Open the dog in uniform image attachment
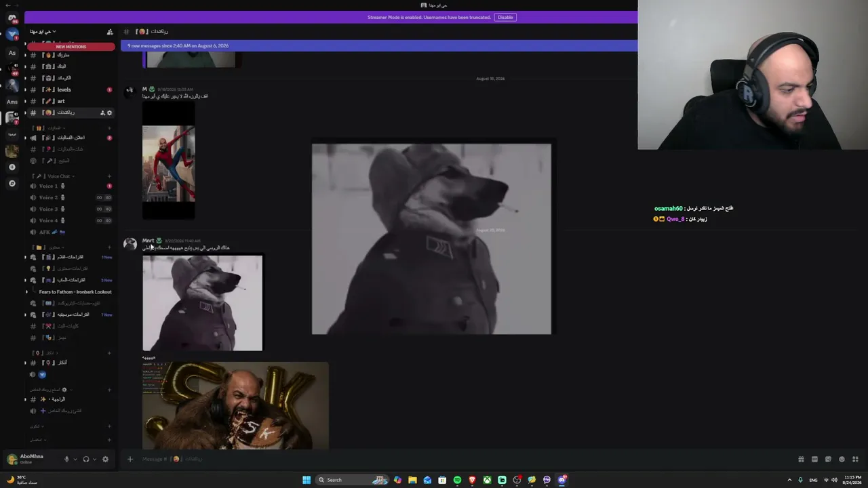This screenshot has width=868, height=488. 202,303
